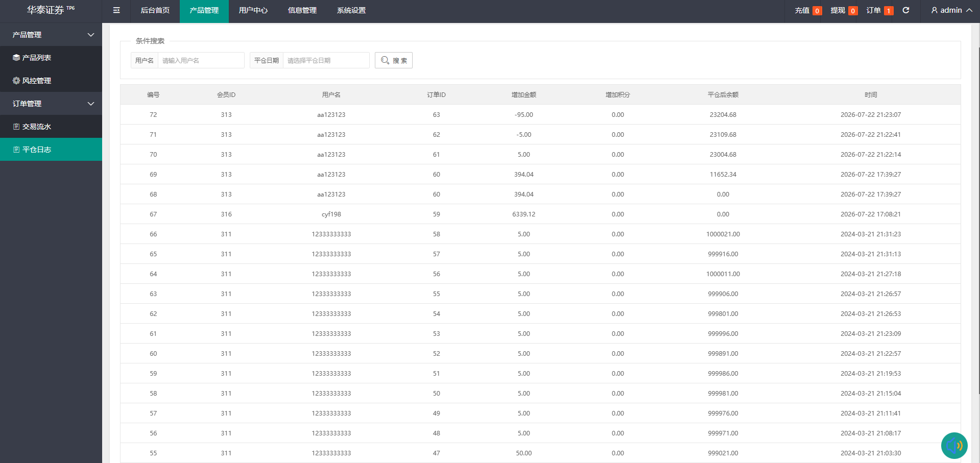Select the 产品管理 top tab

[x=204, y=10]
